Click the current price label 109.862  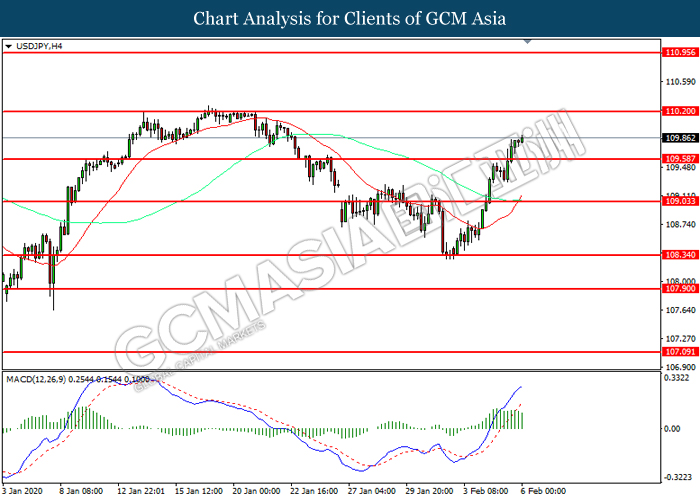point(680,138)
